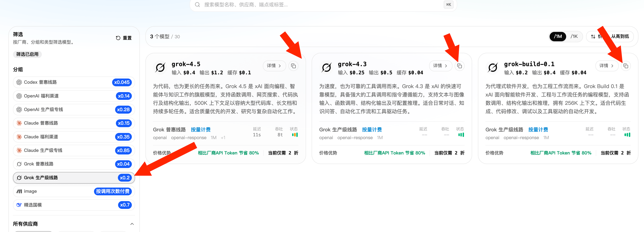Click "节省 80%" savings text on the grok-build-0.1 card
Screen dimensions: 644x232
point(581,153)
